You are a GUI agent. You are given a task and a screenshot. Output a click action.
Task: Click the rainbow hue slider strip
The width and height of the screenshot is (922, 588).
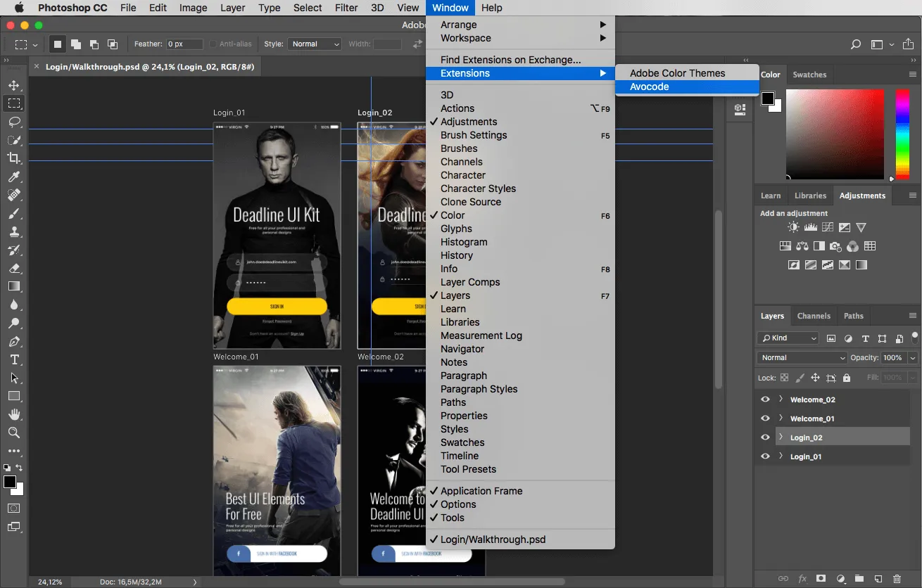(x=902, y=134)
